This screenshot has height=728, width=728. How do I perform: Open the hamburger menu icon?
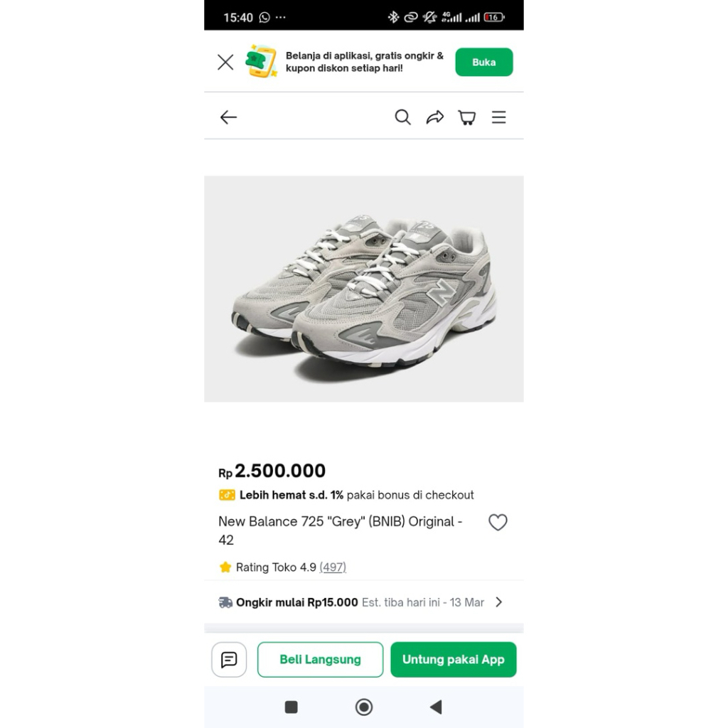point(499,117)
